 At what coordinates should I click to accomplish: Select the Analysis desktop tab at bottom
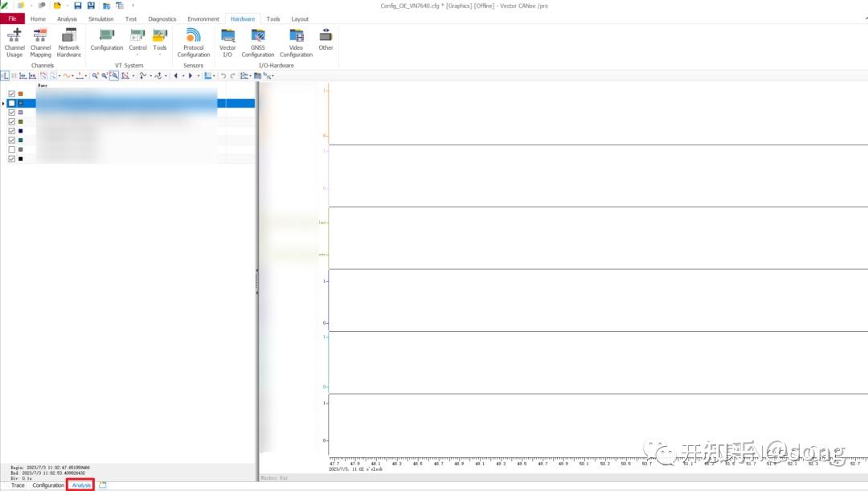[81, 485]
